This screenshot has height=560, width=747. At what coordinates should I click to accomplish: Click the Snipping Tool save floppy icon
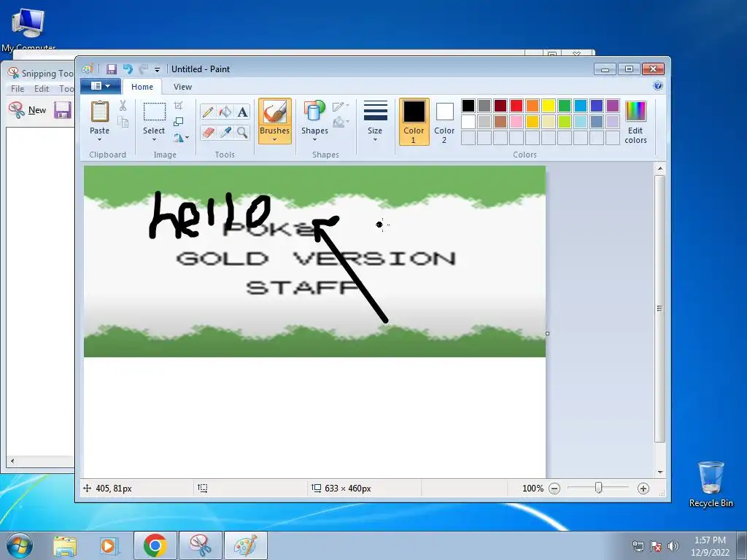click(63, 110)
